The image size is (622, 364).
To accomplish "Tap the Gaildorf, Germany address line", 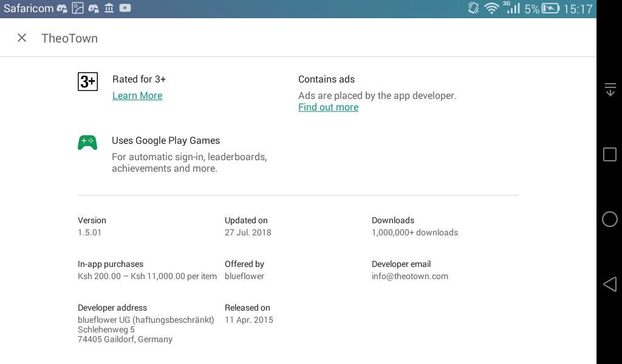I will [125, 339].
